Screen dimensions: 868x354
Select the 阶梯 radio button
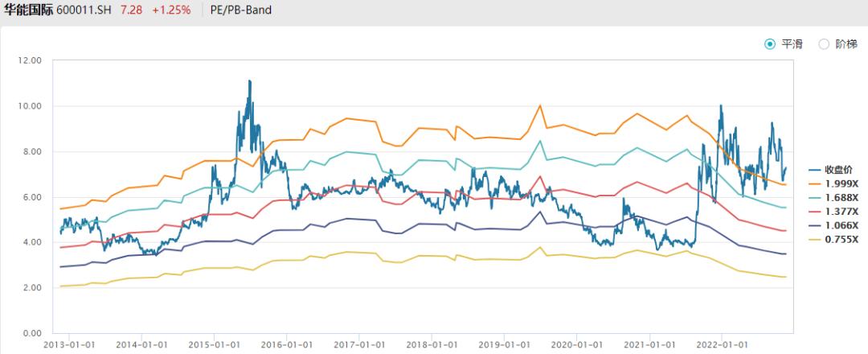pyautogui.click(x=824, y=44)
